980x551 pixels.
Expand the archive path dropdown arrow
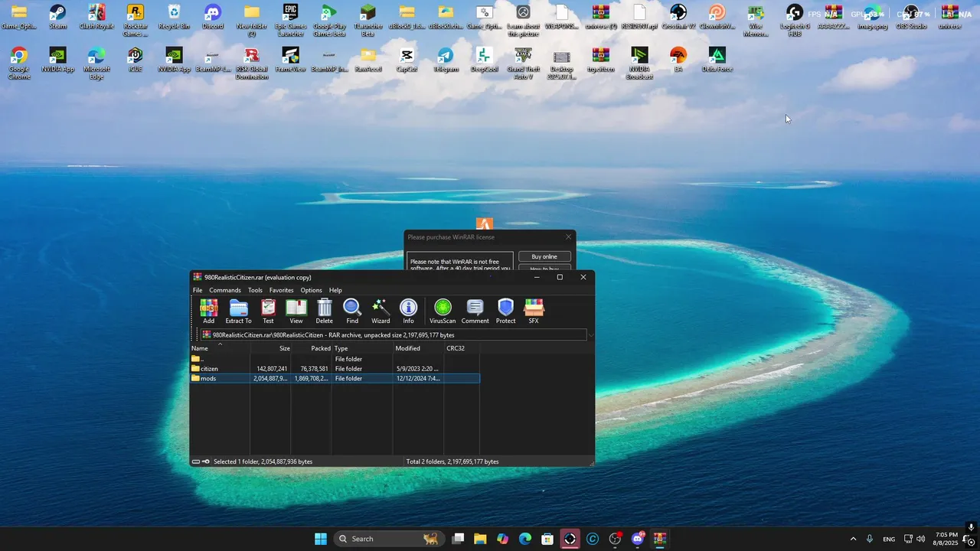pos(590,335)
